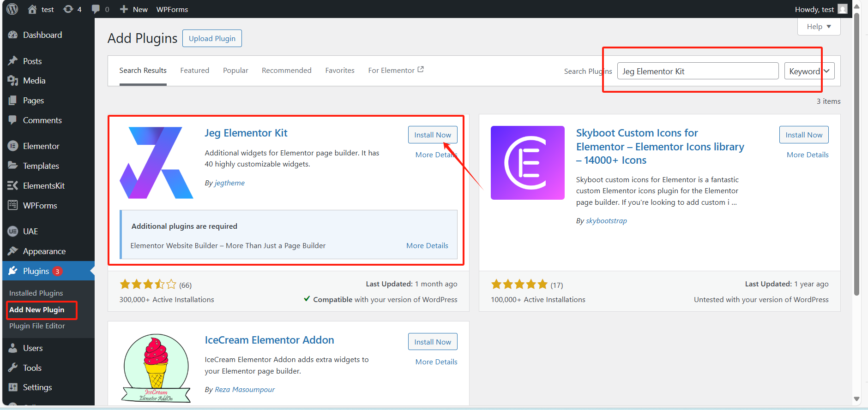Viewport: 868px width, 410px height.
Task: Click the comments bubble icon in admin bar
Action: point(96,9)
